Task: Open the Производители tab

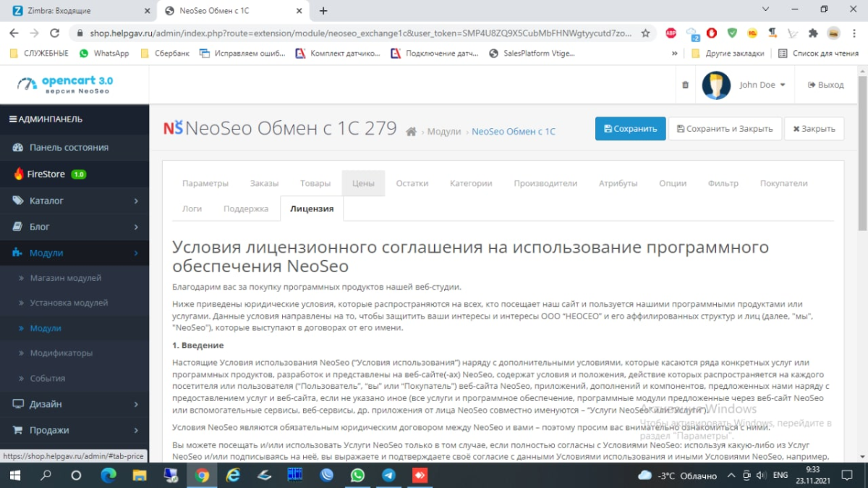Action: (545, 183)
